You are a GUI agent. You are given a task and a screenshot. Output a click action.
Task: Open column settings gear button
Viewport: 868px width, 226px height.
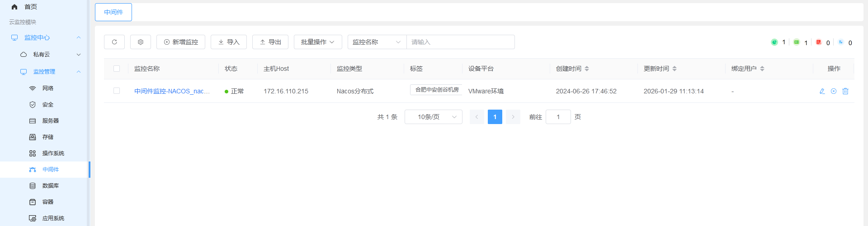tap(141, 42)
